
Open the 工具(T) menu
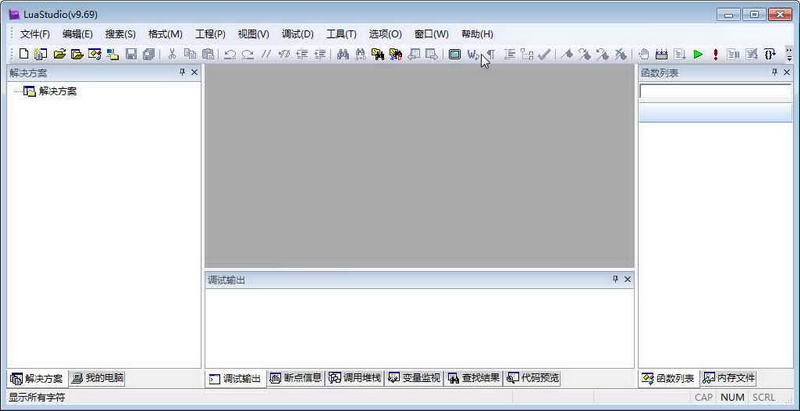341,34
